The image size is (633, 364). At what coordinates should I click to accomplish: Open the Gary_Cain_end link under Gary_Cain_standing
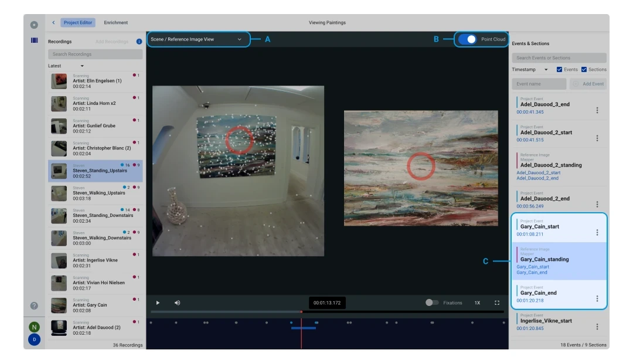[532, 273]
